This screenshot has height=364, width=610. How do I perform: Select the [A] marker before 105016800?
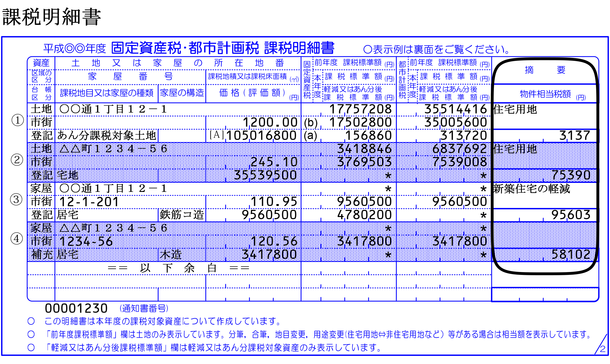(x=216, y=135)
